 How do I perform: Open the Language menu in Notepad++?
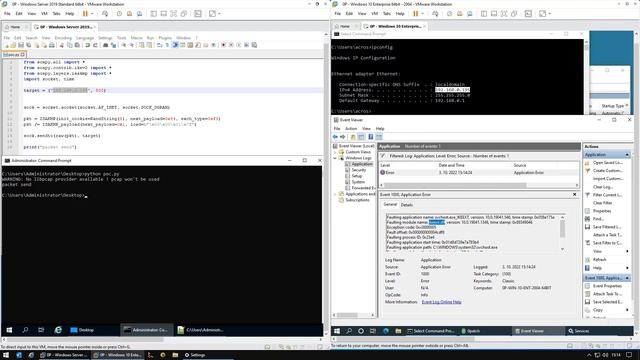85,38
